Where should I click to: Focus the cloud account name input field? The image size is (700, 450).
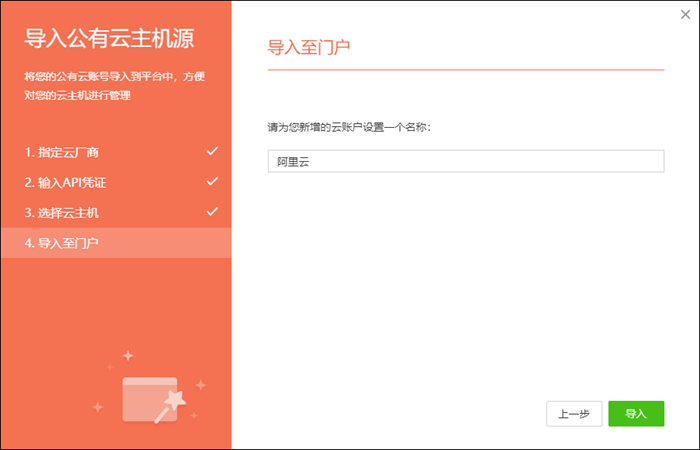click(x=466, y=161)
